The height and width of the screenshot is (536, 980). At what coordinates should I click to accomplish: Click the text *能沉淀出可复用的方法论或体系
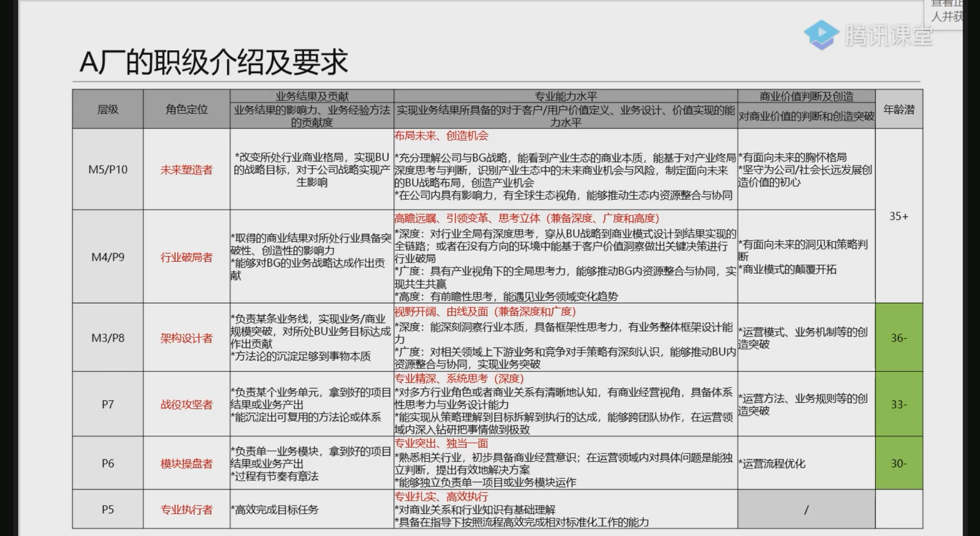pos(306,417)
